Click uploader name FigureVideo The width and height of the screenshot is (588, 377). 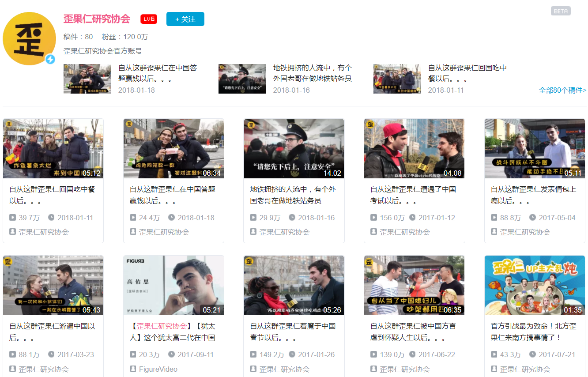(158, 369)
